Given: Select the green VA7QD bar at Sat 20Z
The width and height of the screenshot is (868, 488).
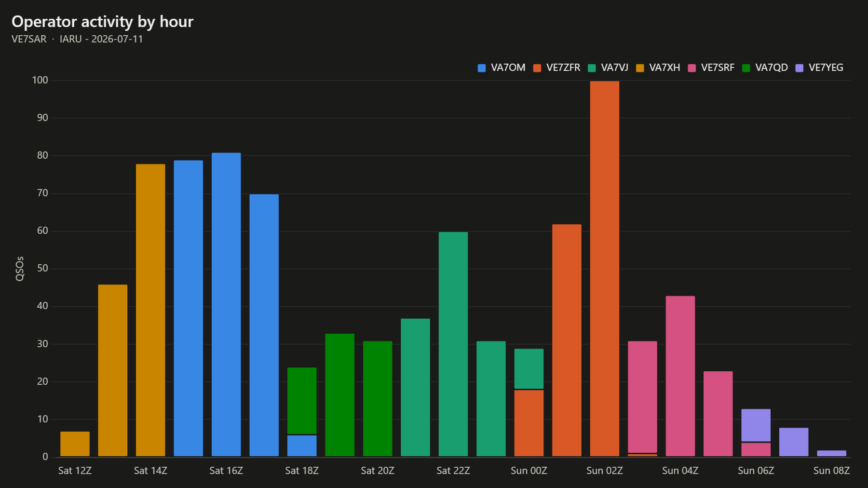Looking at the screenshot, I should pyautogui.click(x=378, y=399).
